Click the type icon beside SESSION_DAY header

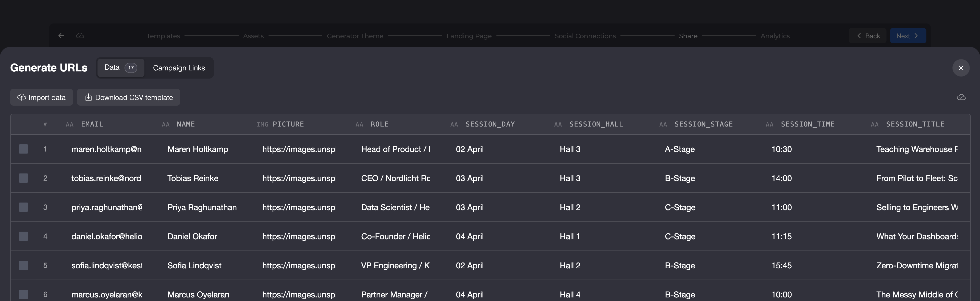[454, 125]
